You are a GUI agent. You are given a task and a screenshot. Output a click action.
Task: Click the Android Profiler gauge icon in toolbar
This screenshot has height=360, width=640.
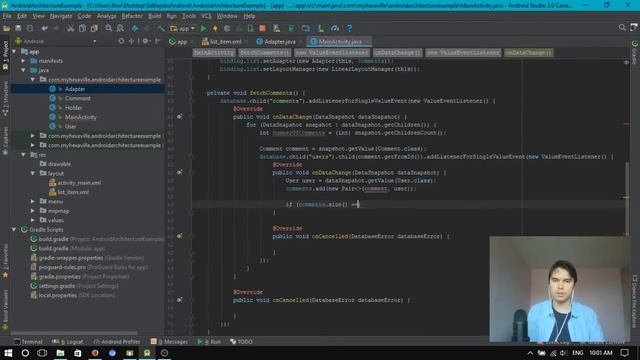point(335,28)
